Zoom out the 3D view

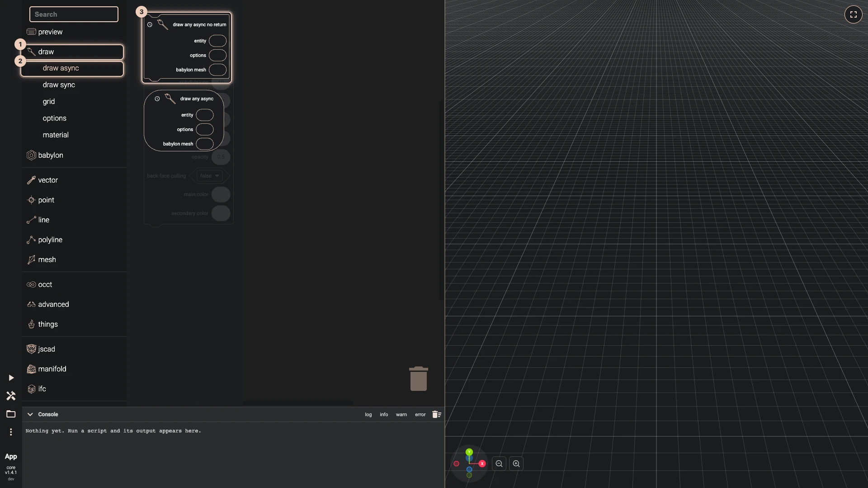pos(499,464)
